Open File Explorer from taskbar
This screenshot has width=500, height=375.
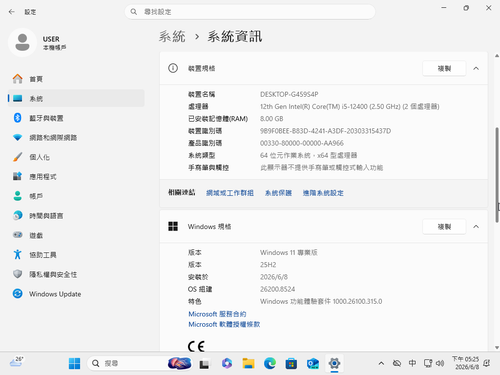(x=248, y=363)
